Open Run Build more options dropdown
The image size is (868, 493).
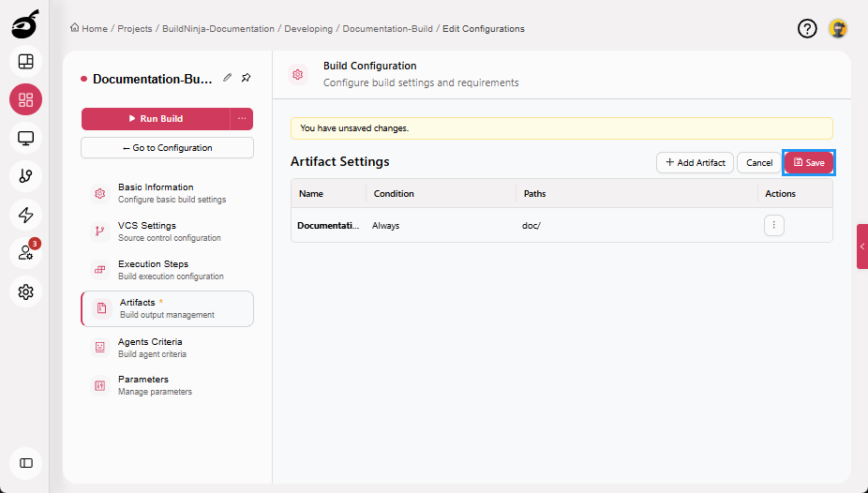[x=242, y=118]
